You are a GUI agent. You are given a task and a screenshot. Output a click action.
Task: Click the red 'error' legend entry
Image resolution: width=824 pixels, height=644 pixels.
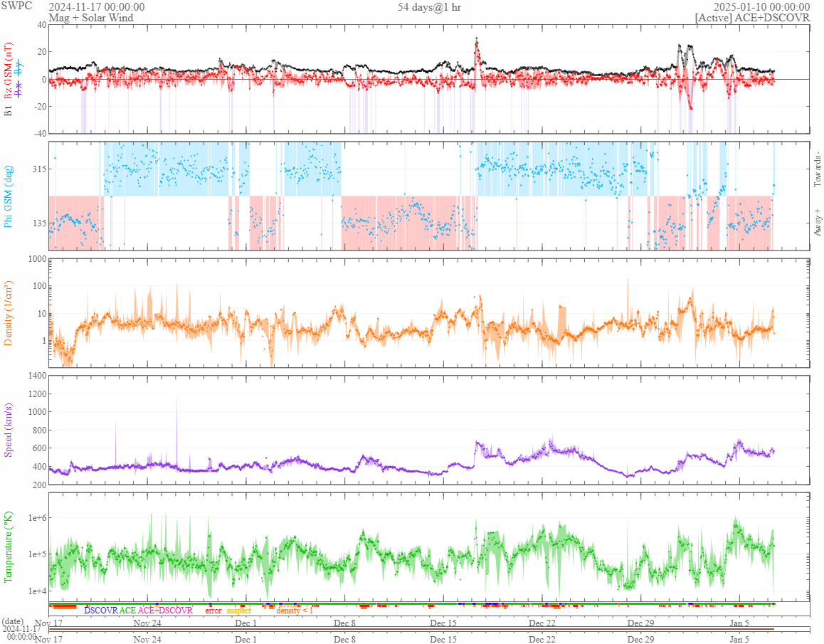coord(213,611)
